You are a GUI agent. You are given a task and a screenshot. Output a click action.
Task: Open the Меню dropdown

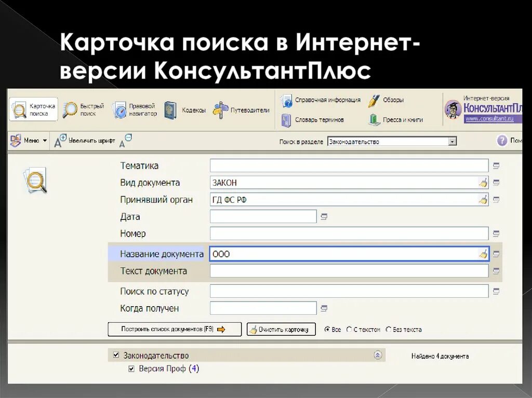coord(29,140)
